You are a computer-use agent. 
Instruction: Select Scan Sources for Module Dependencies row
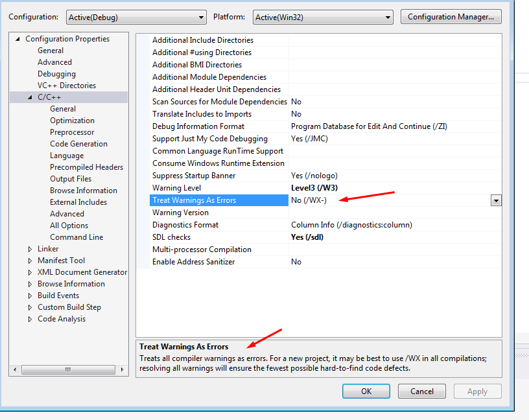click(x=219, y=102)
